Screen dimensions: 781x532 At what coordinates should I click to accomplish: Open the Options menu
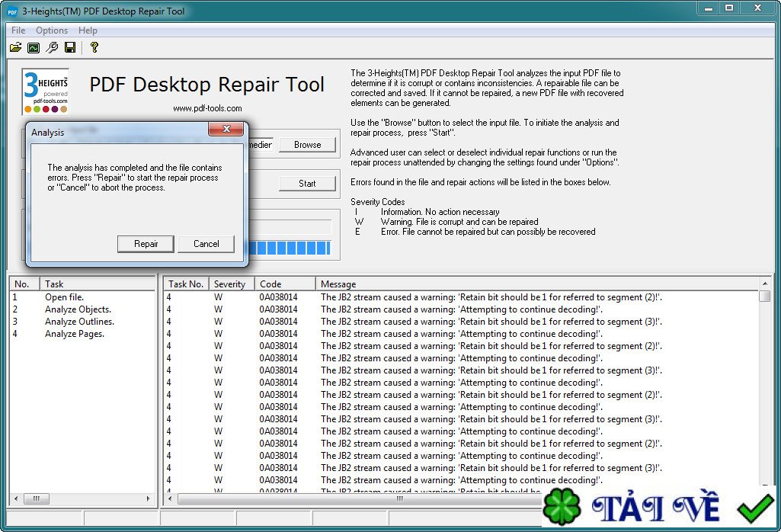52,30
